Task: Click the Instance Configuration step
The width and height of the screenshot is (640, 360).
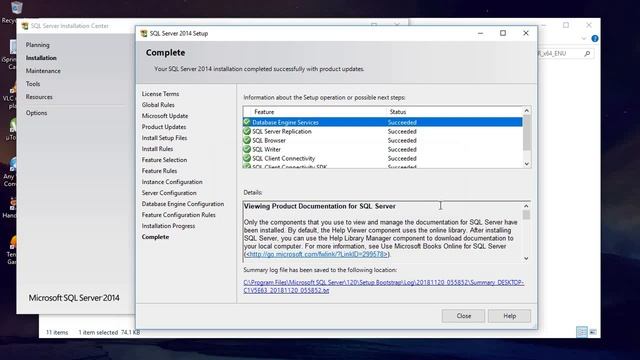Action: pyautogui.click(x=172, y=182)
